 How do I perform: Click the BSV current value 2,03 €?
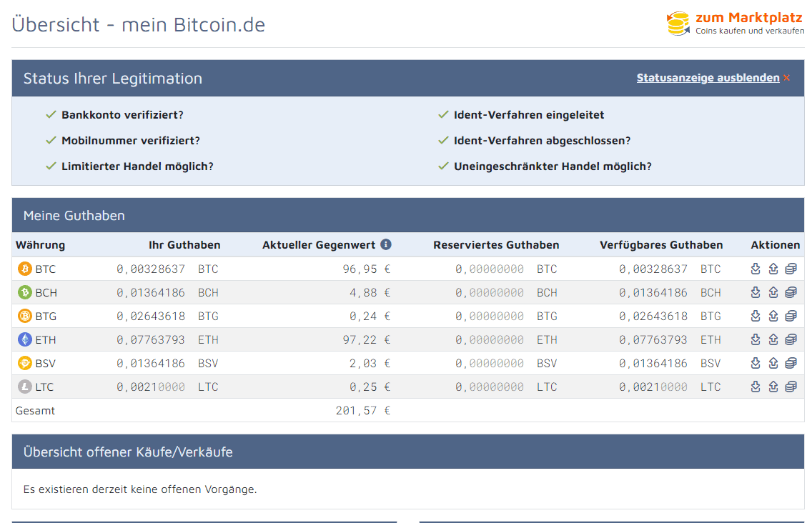[370, 364]
